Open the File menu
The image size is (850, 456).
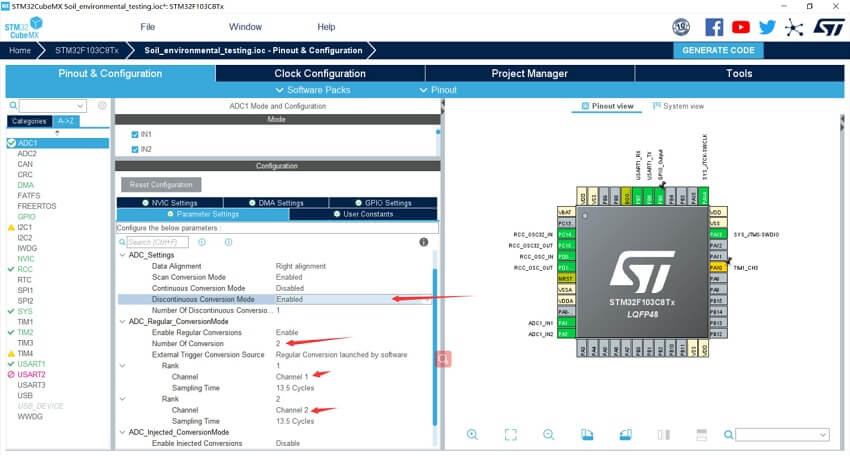tap(147, 27)
